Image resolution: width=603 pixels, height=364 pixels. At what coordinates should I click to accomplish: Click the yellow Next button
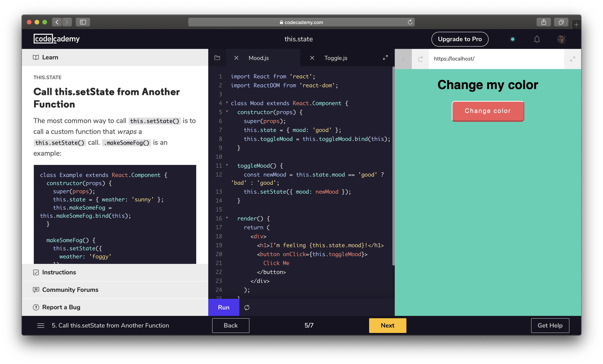coord(387,325)
